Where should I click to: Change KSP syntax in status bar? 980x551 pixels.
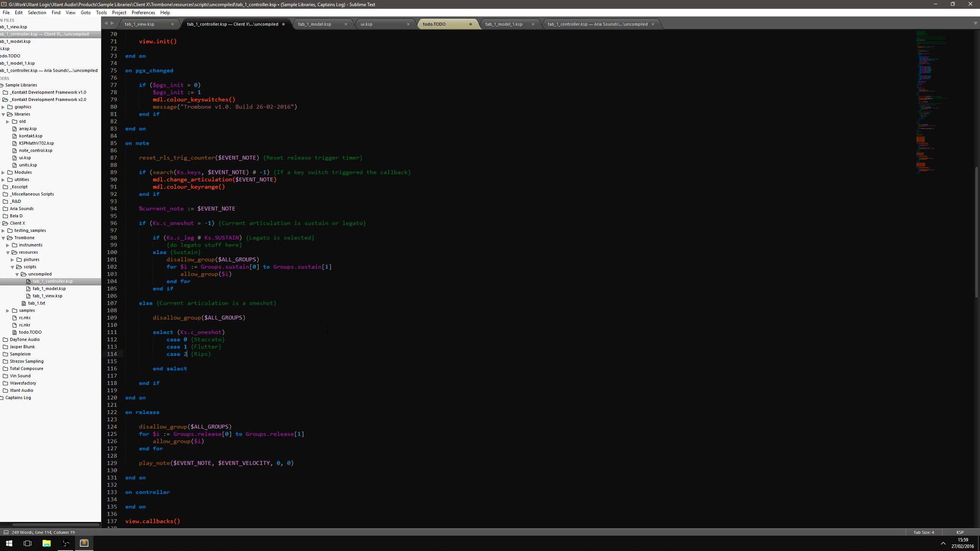[960, 533]
